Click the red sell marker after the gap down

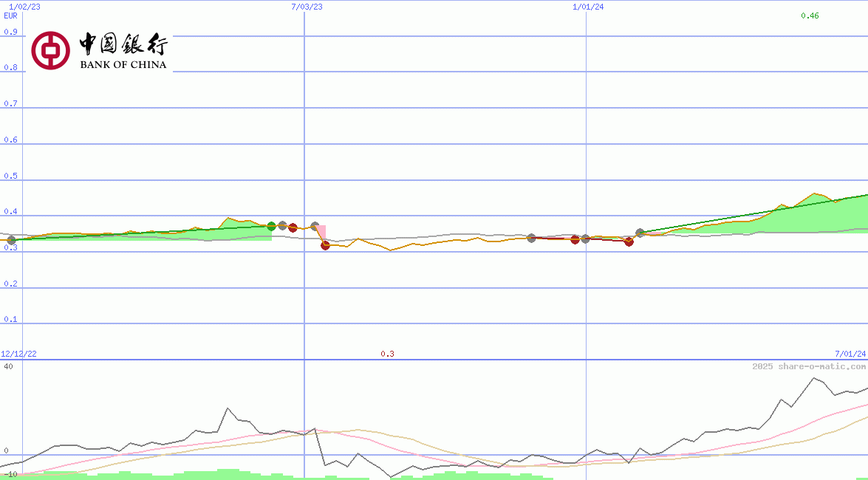click(325, 245)
